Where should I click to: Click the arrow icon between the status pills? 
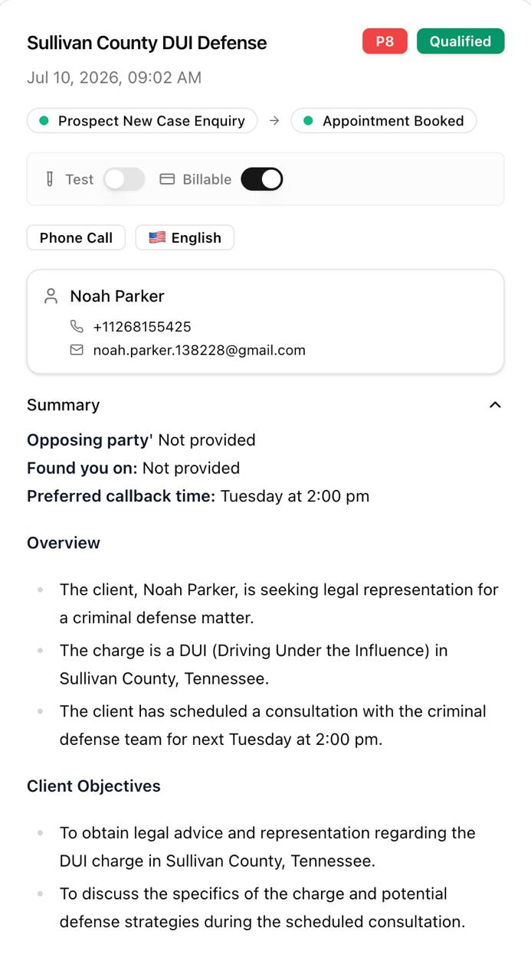point(274,121)
